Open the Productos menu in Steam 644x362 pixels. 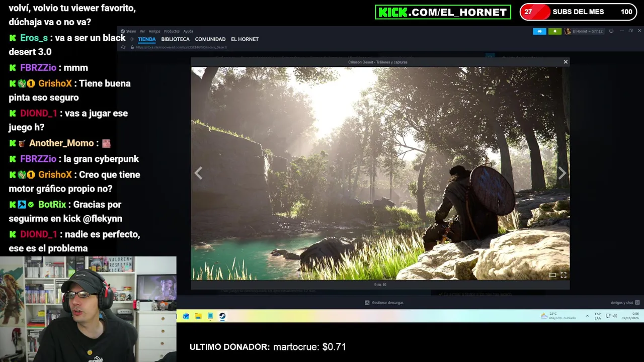(172, 31)
